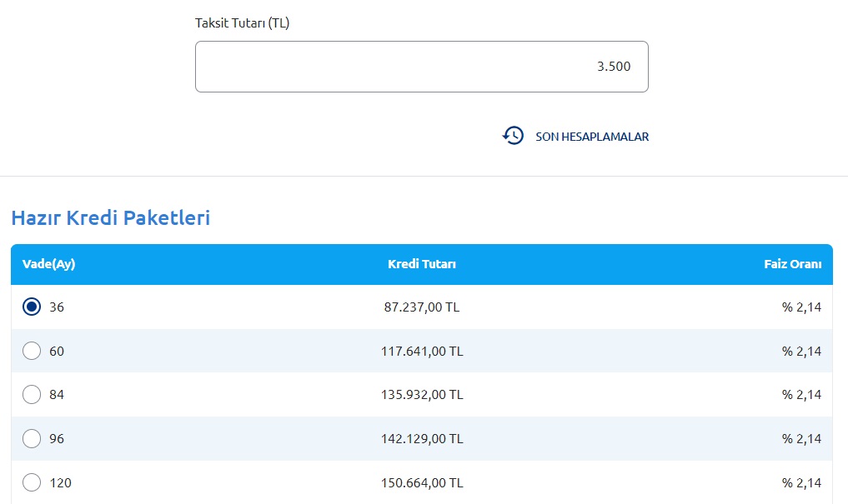Click the Kredi Tutarı column header
Image resolution: width=848 pixels, height=504 pixels.
[x=422, y=264]
